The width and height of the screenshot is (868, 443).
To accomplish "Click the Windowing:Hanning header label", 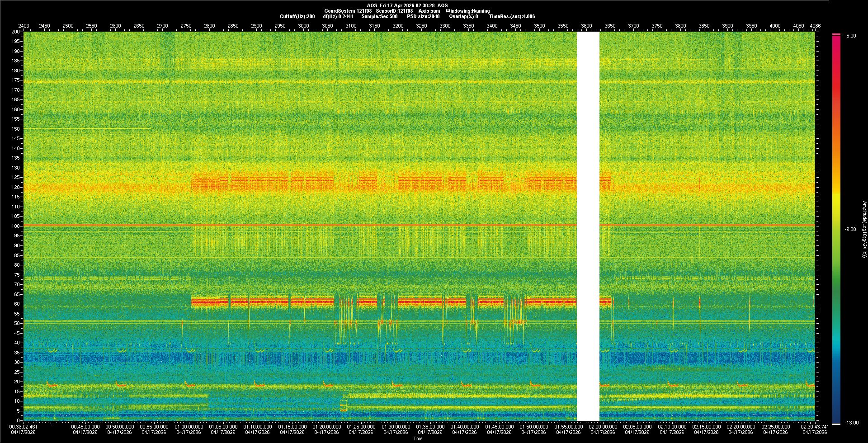I will pos(467,11).
